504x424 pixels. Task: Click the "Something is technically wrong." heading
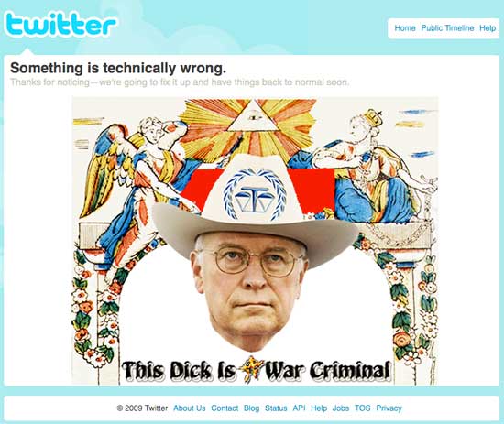point(118,68)
